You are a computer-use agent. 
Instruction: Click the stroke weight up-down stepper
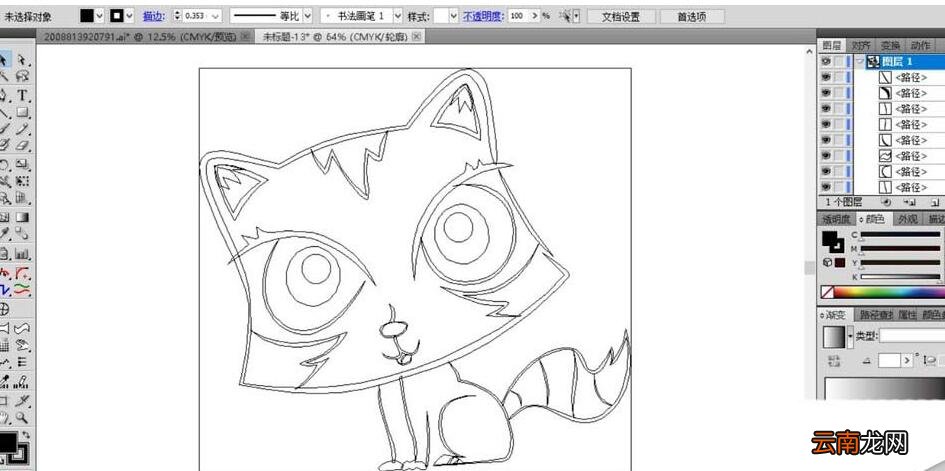(x=177, y=16)
